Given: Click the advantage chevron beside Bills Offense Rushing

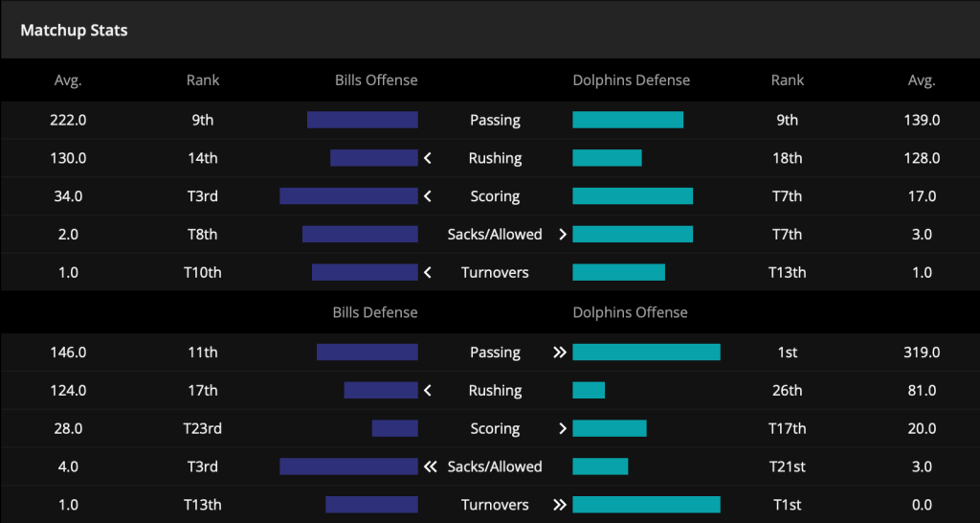Looking at the screenshot, I should (428, 158).
